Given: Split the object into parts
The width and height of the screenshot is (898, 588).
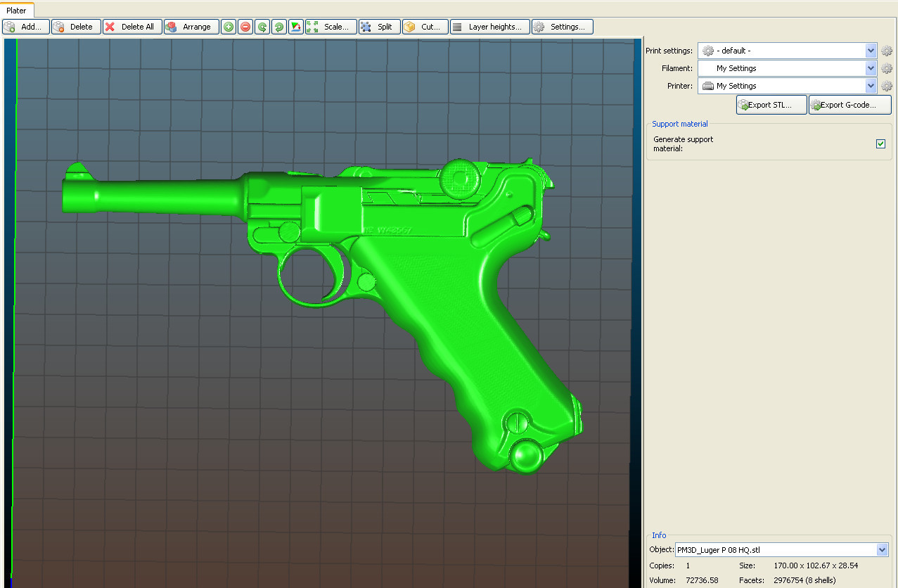Looking at the screenshot, I should click(380, 27).
